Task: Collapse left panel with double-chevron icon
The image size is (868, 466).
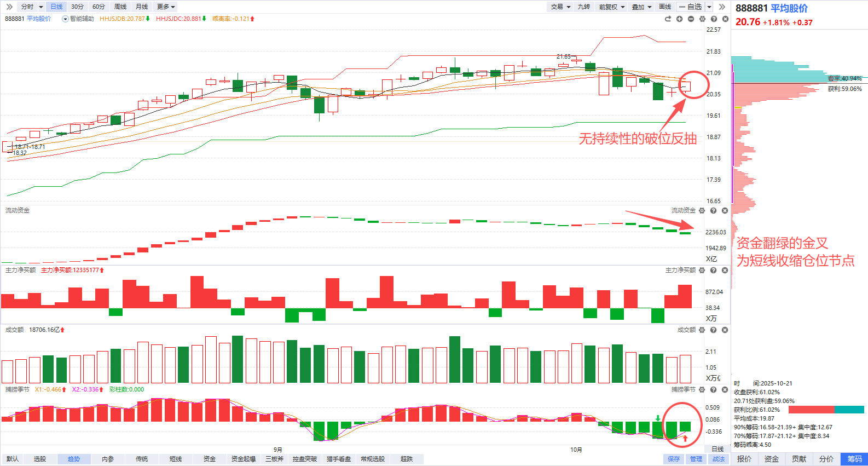Action: pos(9,7)
